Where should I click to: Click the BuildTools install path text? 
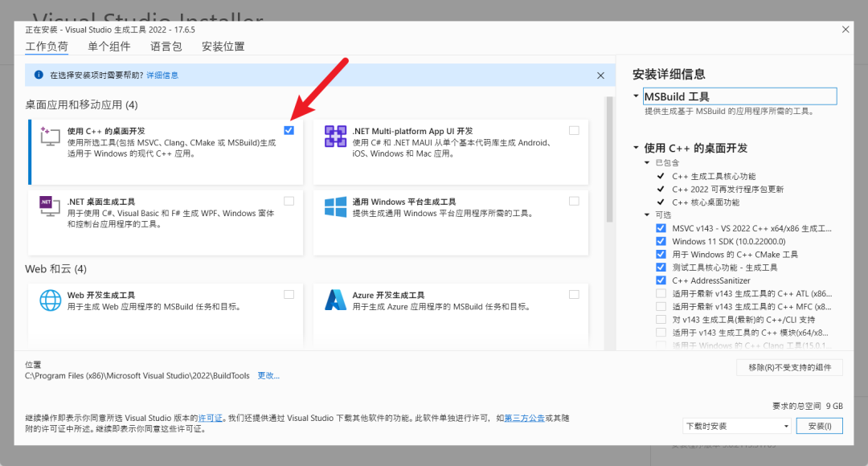[137, 376]
